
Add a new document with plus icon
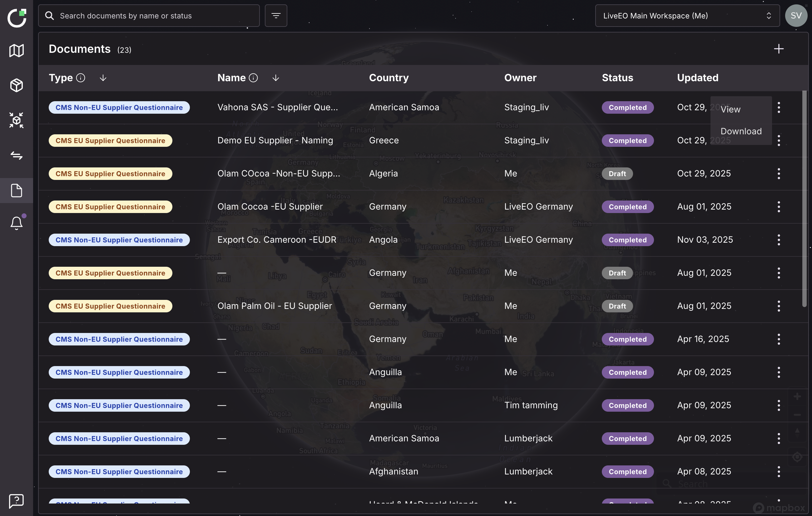click(778, 49)
